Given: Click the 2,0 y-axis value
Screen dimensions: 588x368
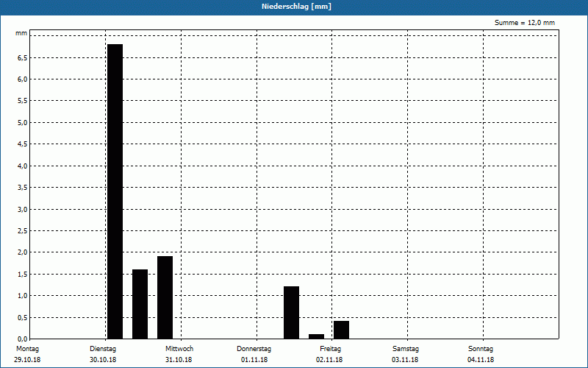Looking at the screenshot, I should click(23, 252).
